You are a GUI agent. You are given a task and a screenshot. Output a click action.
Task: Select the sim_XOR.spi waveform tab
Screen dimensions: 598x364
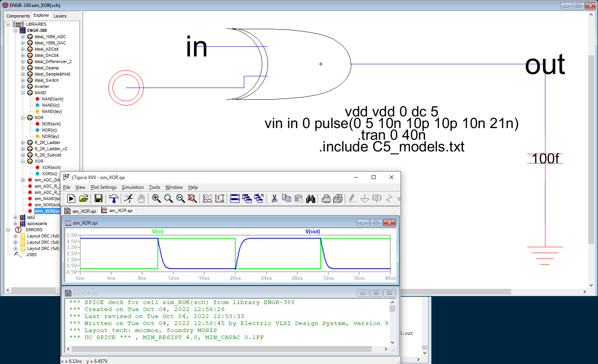click(x=117, y=211)
